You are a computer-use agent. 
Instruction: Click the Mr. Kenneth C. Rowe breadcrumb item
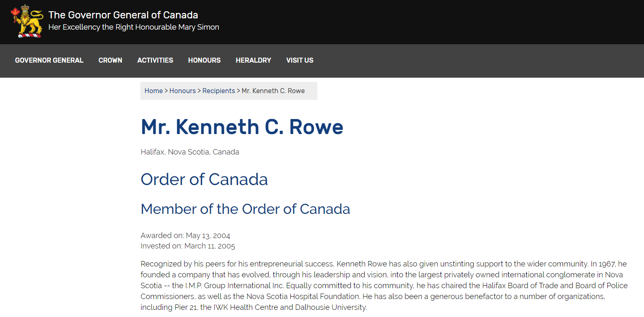click(273, 91)
